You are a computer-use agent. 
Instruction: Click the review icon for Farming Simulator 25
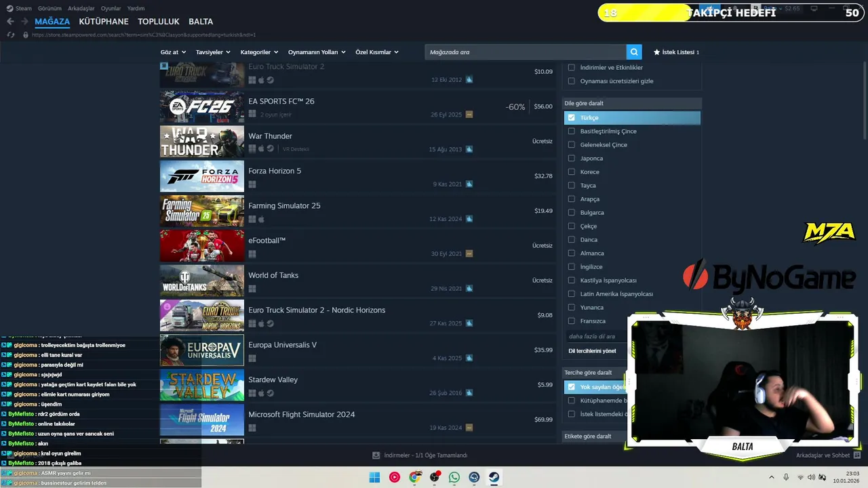469,219
